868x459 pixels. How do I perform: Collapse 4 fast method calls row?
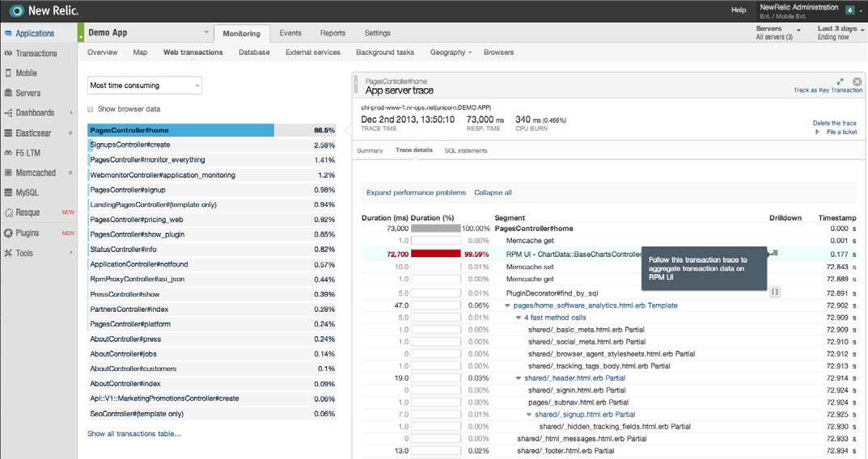click(519, 318)
